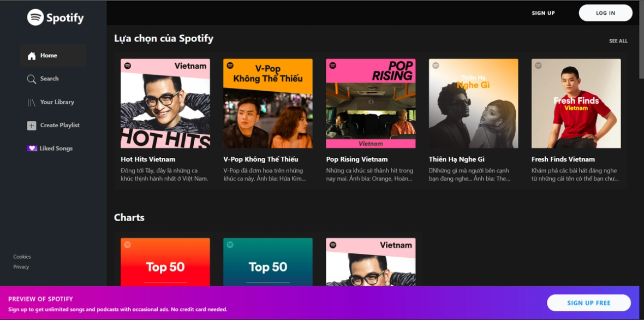The image size is (644, 320).
Task: Click the 'Thiên Hạ Nghe Gì' title text
Action: (457, 159)
